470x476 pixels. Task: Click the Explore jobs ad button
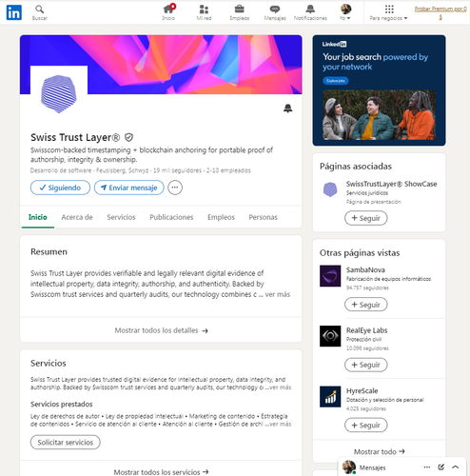pos(336,81)
